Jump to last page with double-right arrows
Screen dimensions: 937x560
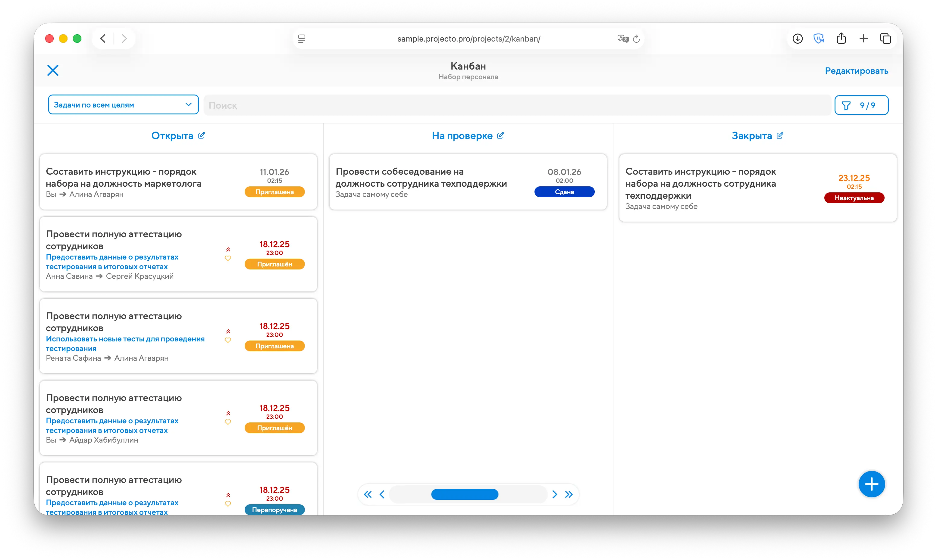click(569, 494)
